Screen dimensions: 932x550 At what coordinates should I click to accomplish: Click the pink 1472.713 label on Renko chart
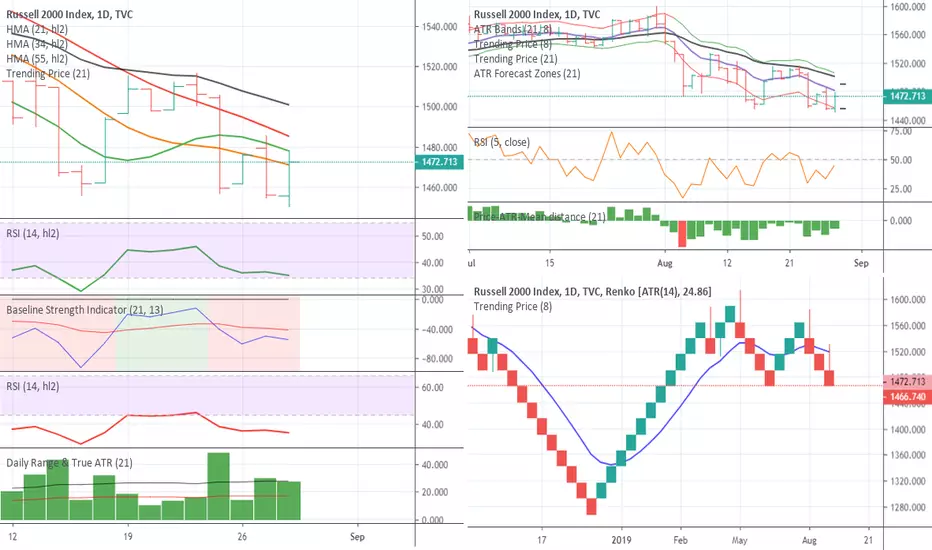[908, 381]
